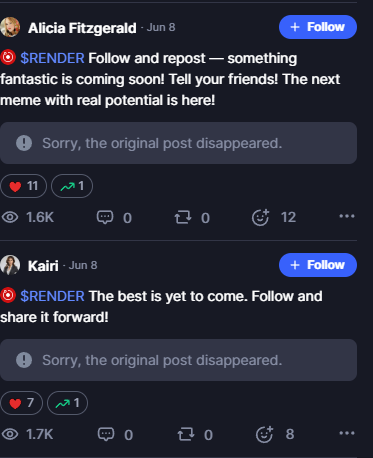Click views eye icon showing 1.6K

click(x=10, y=217)
